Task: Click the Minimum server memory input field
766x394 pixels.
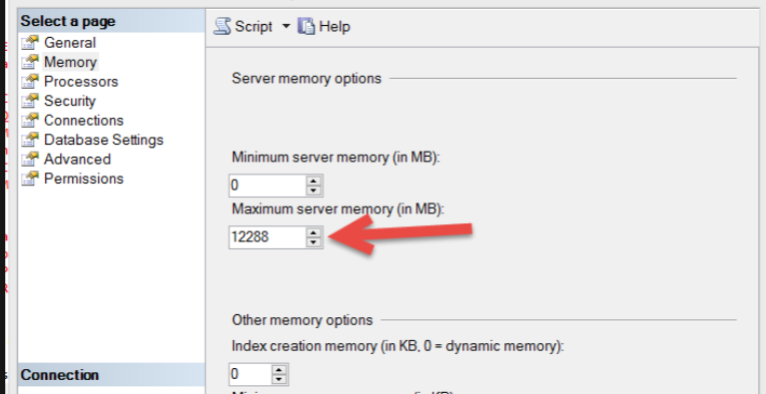Action: [x=268, y=186]
